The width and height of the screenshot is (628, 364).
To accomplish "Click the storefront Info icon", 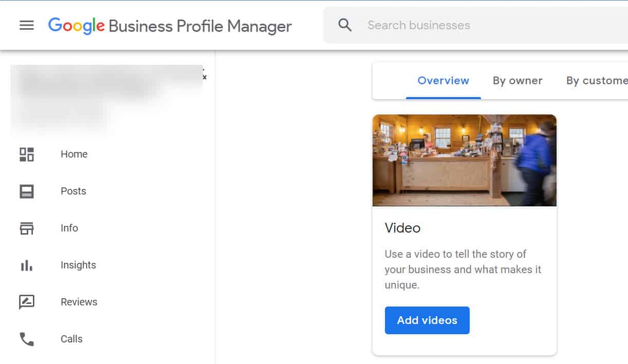I will pos(27,228).
